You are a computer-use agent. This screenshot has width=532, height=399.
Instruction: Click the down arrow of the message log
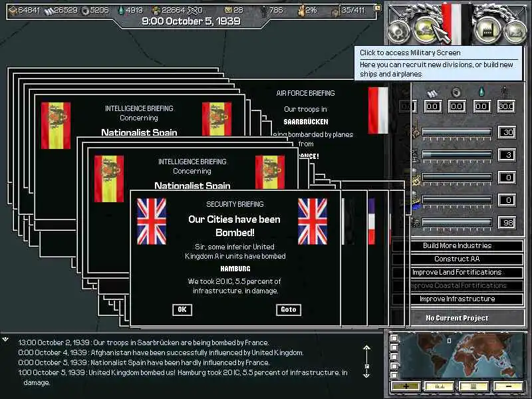tap(366, 374)
